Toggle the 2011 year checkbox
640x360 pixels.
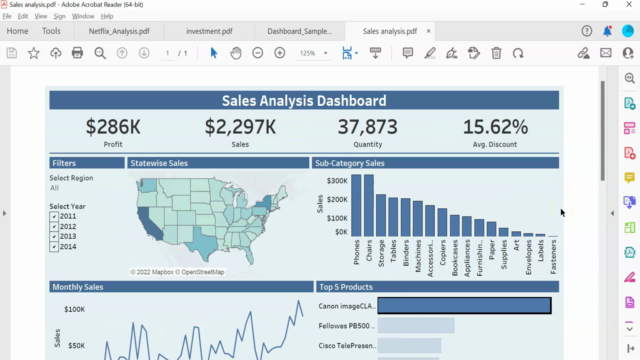click(x=54, y=216)
